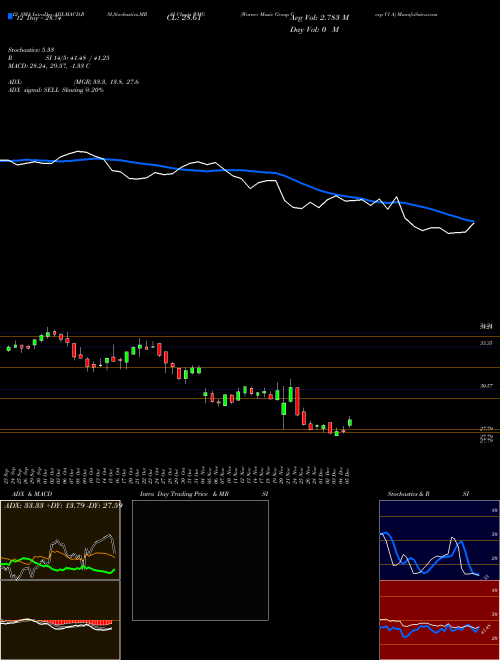Click right end of blue SMA line
Viewport: 500px width, 660px height.
pos(473,221)
